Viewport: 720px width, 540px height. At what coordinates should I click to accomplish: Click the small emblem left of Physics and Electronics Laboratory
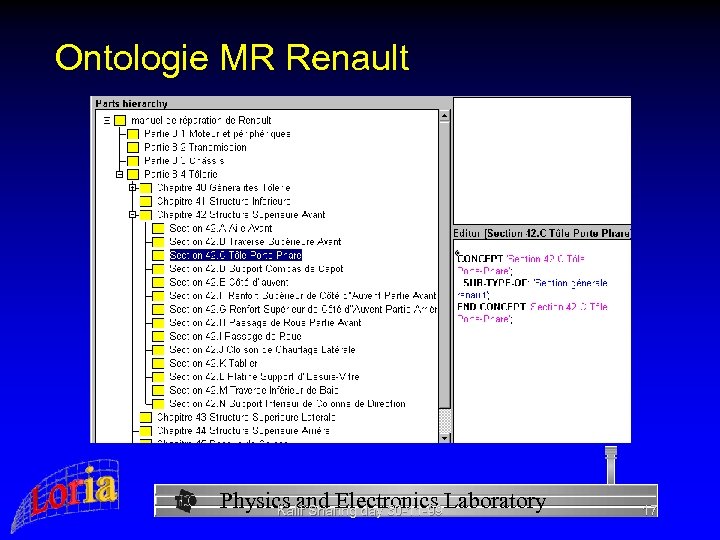(185, 500)
